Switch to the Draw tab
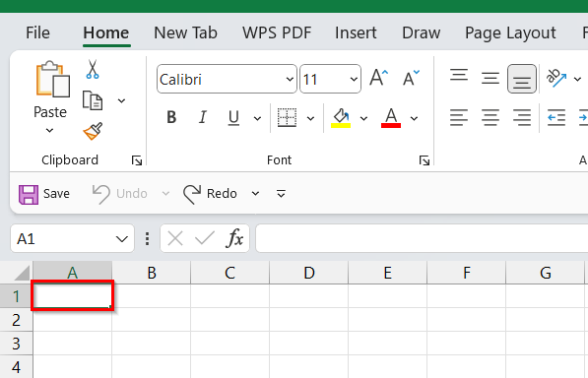This screenshot has width=588, height=378. (x=422, y=32)
